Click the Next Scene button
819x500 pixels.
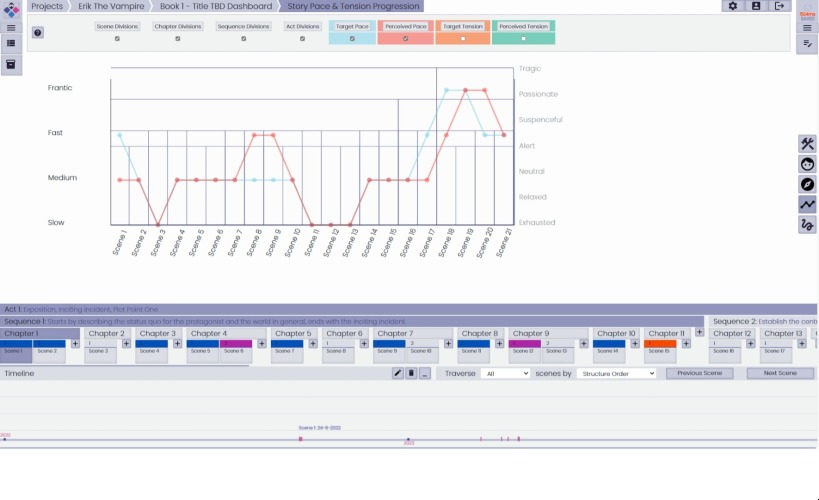(780, 373)
